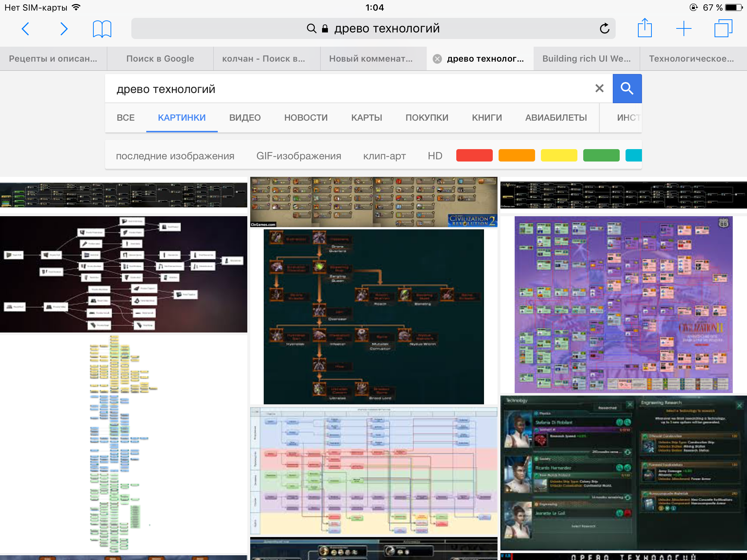Show all tabs overview icon
The height and width of the screenshot is (560, 747).
(x=723, y=28)
